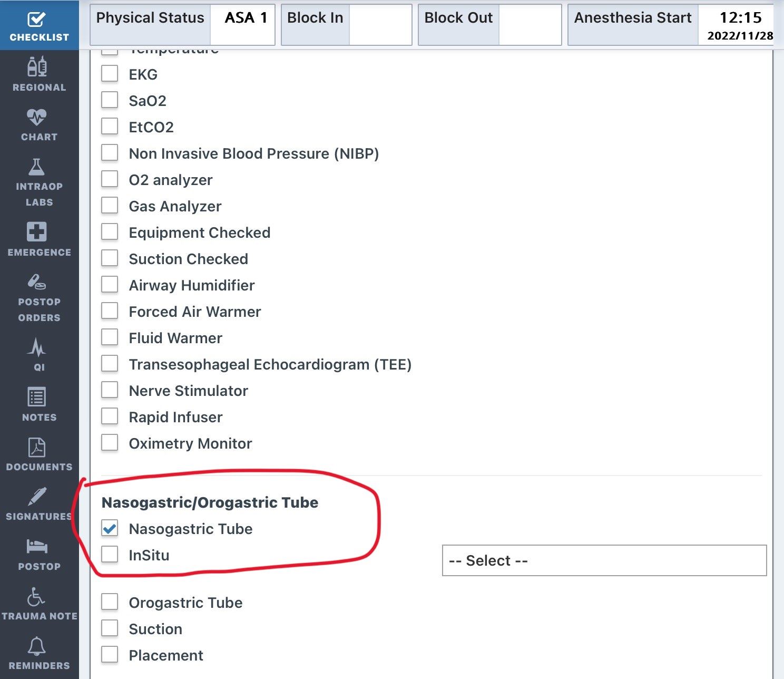Tick the Equipment Checked box
The image size is (784, 679).
click(x=110, y=232)
